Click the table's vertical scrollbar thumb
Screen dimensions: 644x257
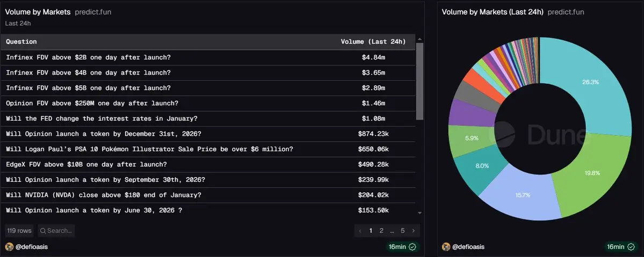[x=420, y=80]
